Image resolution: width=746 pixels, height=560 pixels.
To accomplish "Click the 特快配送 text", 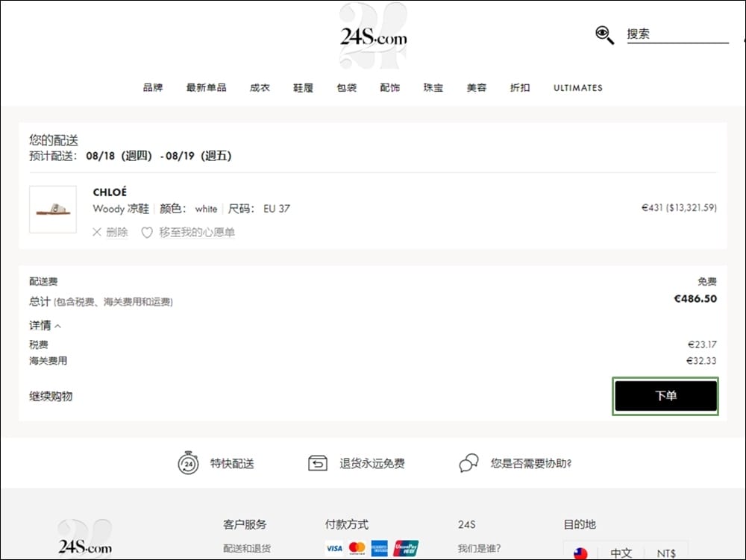I will (232, 464).
